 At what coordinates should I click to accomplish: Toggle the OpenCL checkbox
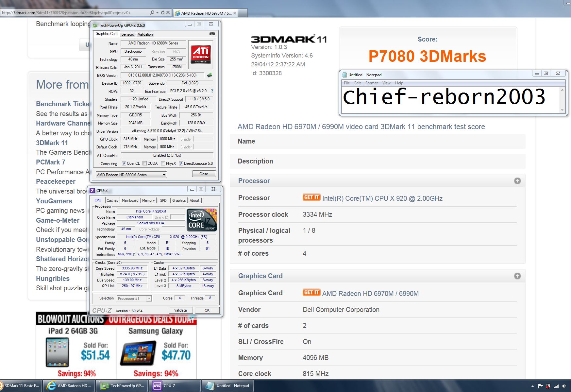[124, 163]
